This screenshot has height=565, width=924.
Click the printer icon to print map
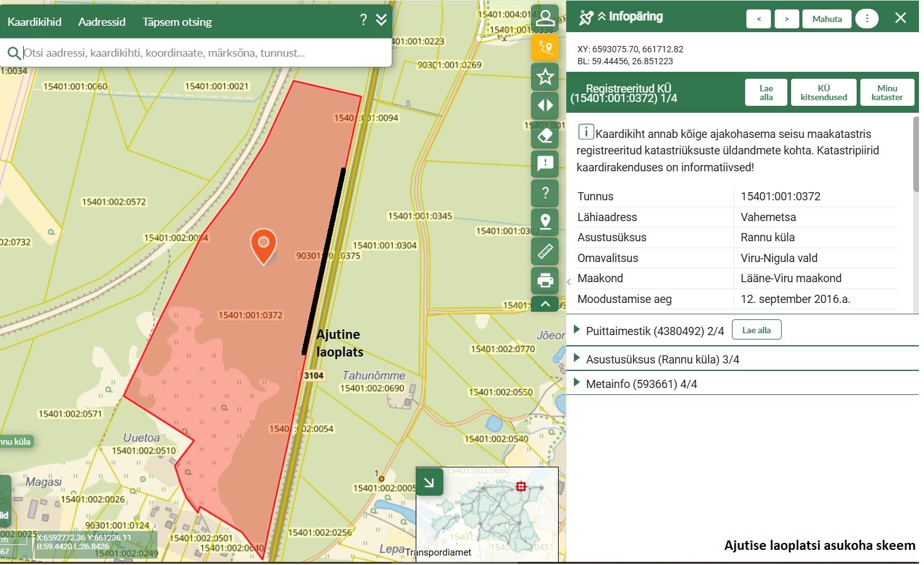click(545, 280)
